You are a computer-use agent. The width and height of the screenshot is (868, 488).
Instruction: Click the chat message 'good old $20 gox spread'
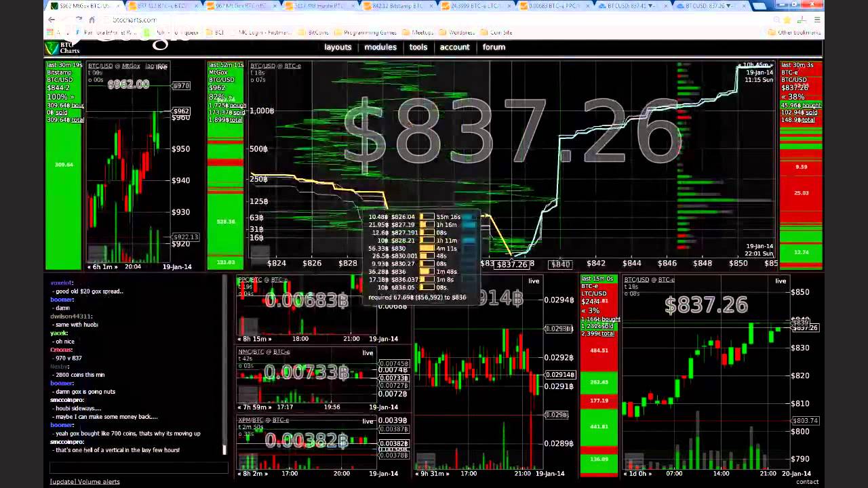point(89,291)
